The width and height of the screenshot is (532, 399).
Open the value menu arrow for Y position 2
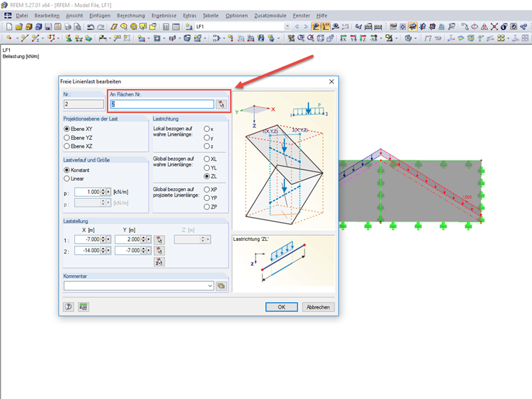(x=149, y=251)
